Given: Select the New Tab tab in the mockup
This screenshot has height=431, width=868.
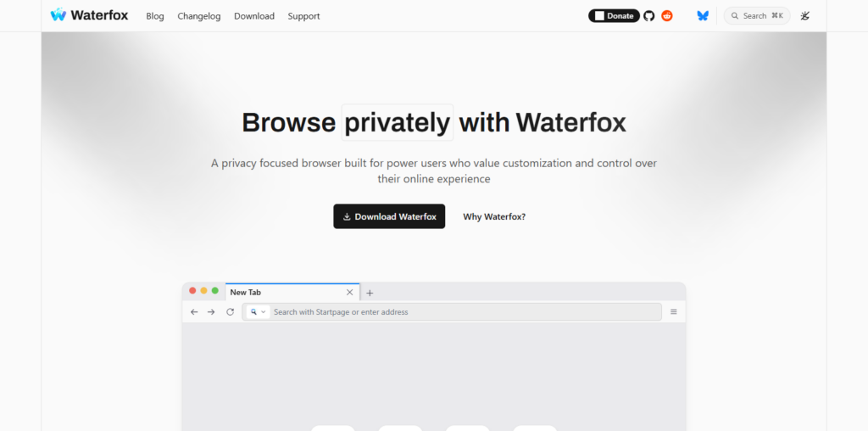Looking at the screenshot, I should (x=292, y=292).
